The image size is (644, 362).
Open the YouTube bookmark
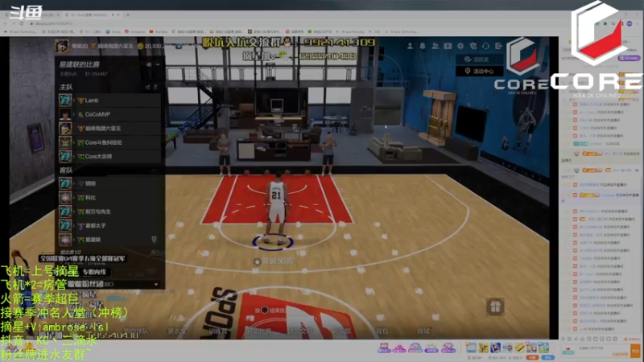click(x=159, y=31)
